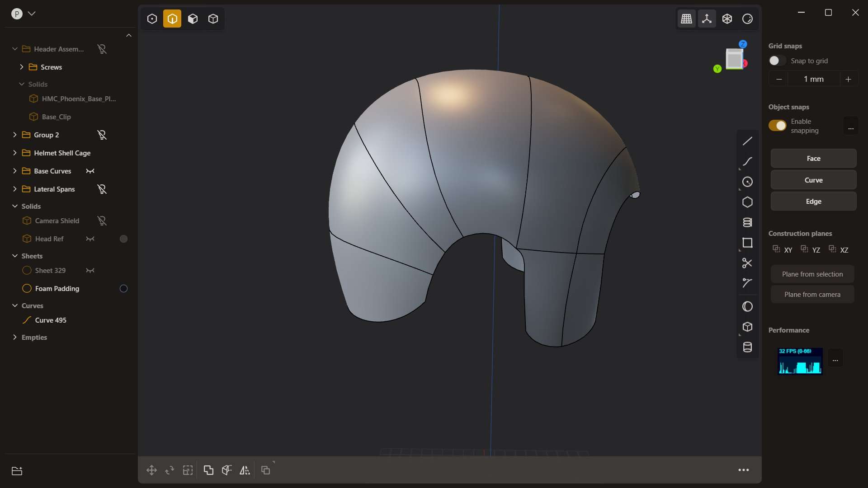Expand the Screws folder
868x488 pixels.
pos(21,67)
